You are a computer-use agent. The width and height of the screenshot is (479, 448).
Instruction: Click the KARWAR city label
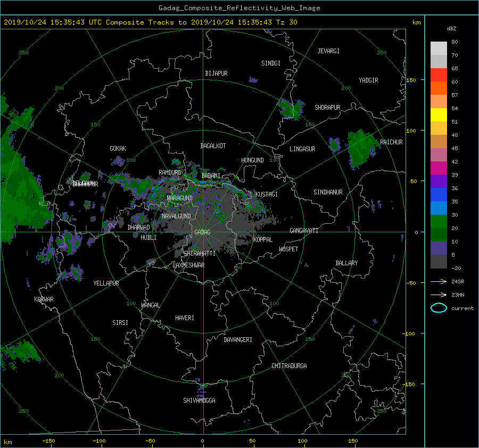click(x=44, y=299)
